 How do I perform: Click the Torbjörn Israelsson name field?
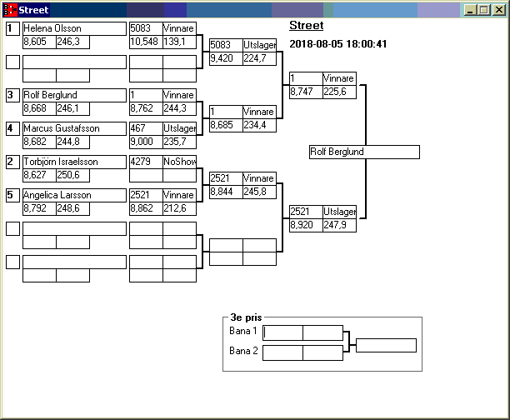[73, 162]
